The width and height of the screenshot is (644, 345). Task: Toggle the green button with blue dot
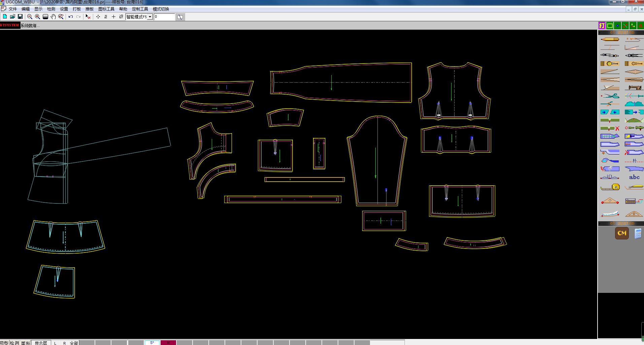(x=617, y=26)
